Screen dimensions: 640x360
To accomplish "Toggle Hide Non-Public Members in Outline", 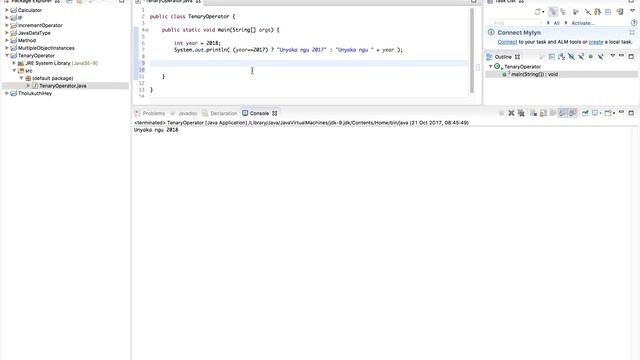I will pos(591,57).
